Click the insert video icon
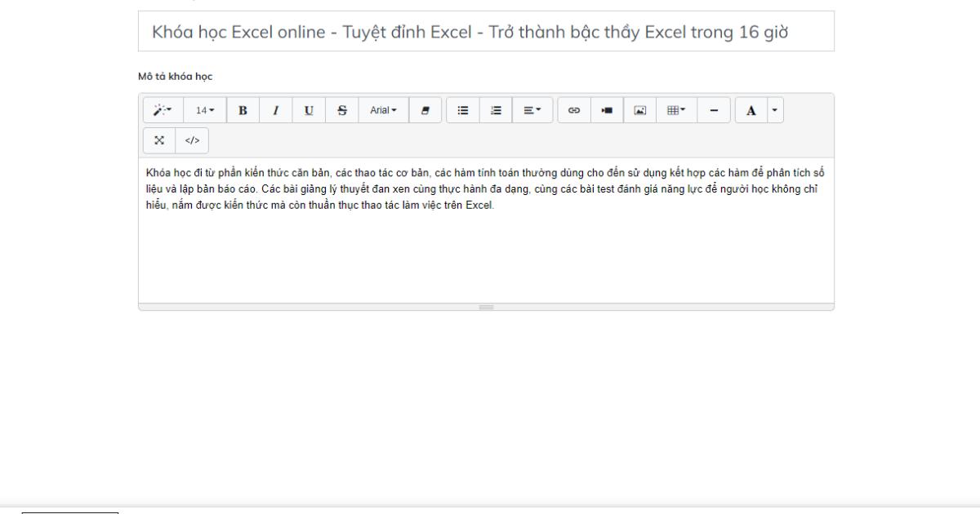 click(x=607, y=109)
